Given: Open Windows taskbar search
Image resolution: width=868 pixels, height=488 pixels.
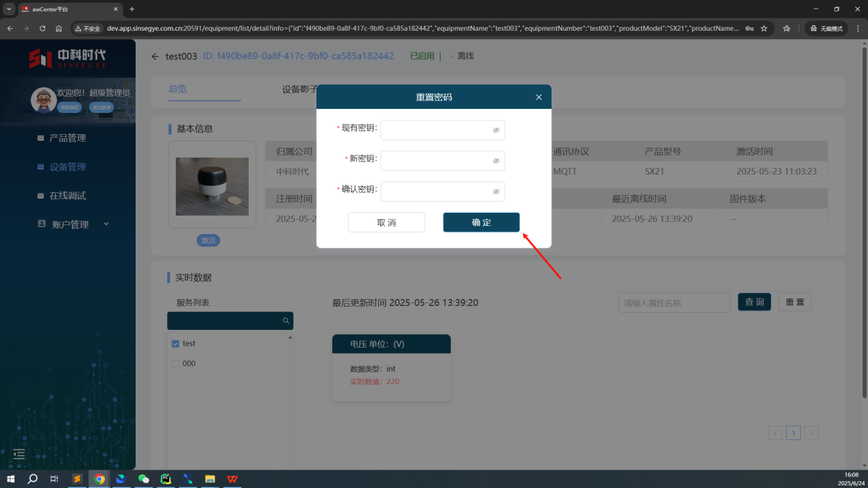Looking at the screenshot, I should tap(32, 479).
